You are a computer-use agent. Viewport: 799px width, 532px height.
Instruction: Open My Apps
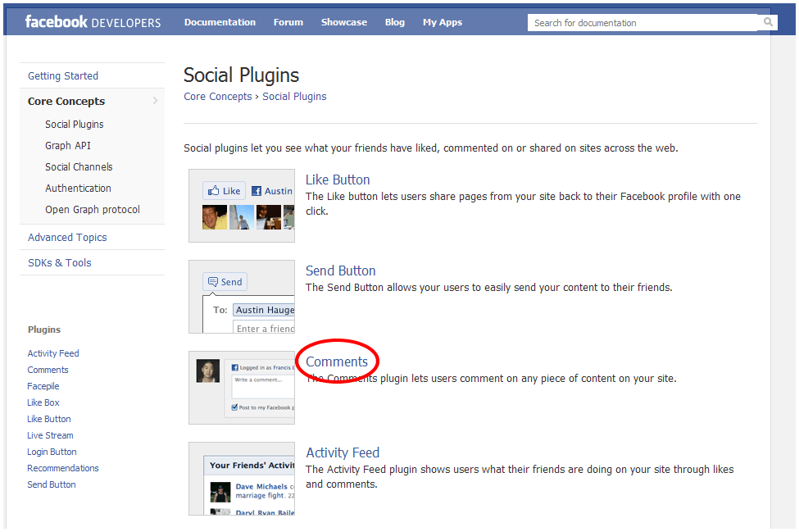442,22
